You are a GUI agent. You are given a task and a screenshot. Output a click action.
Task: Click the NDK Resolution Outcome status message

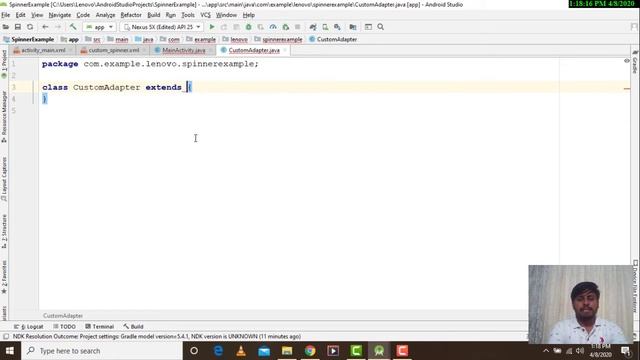(157, 336)
